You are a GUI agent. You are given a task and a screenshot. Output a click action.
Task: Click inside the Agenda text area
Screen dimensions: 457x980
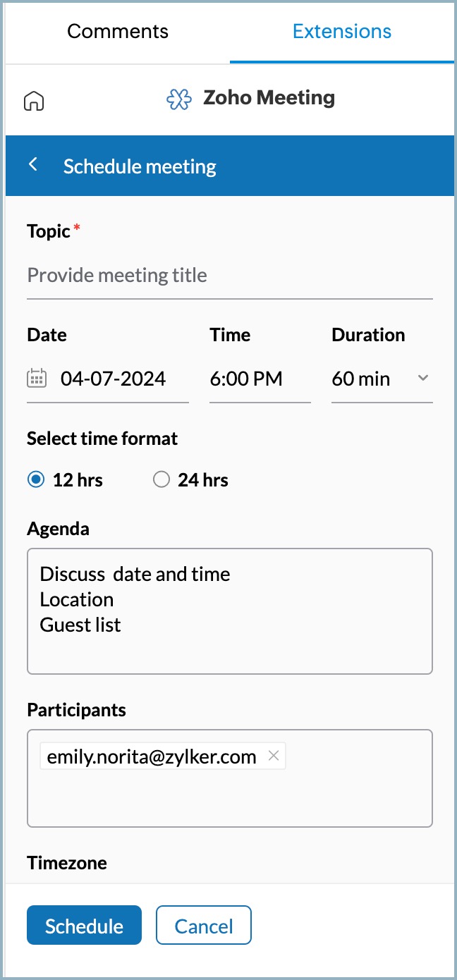[x=229, y=649]
